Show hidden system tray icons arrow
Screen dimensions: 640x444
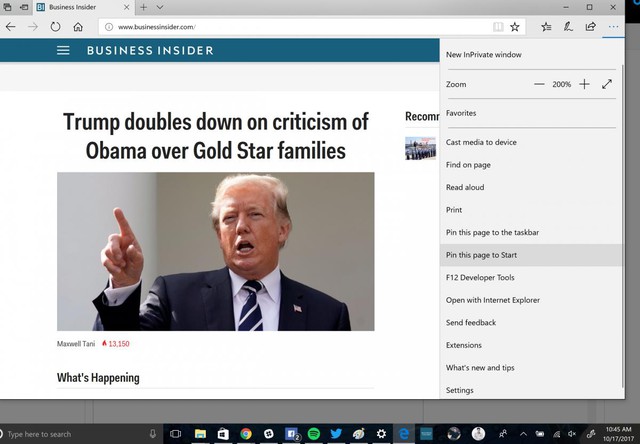coord(523,434)
